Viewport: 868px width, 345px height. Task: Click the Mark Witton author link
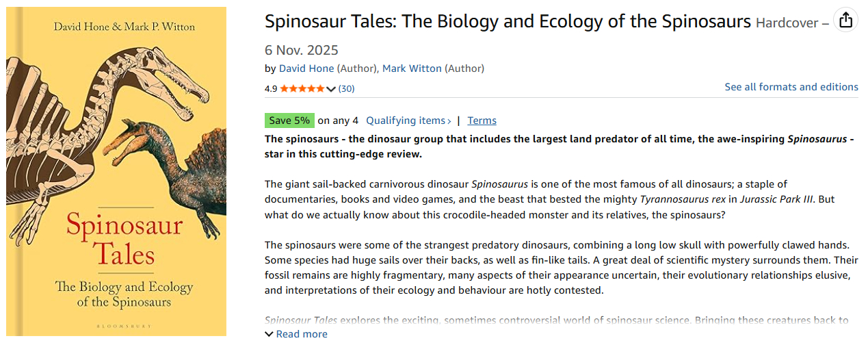coord(412,68)
